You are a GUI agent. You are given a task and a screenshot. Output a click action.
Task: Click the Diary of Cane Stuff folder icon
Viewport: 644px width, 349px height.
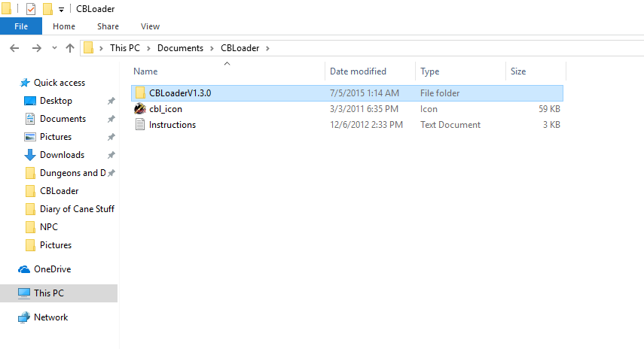pos(30,209)
